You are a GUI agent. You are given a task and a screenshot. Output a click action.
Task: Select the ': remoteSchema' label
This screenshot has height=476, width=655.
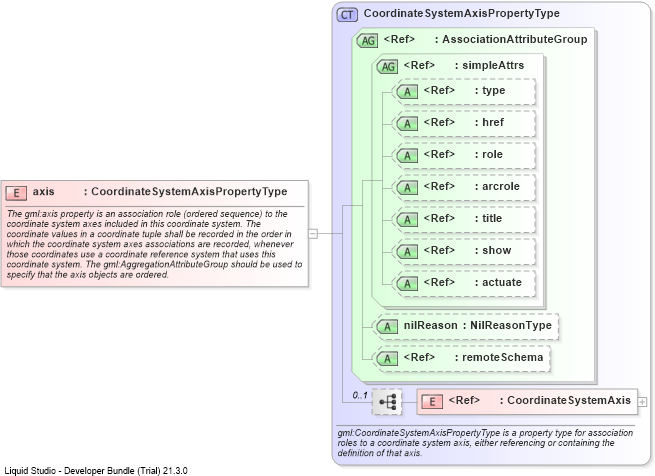click(x=499, y=357)
